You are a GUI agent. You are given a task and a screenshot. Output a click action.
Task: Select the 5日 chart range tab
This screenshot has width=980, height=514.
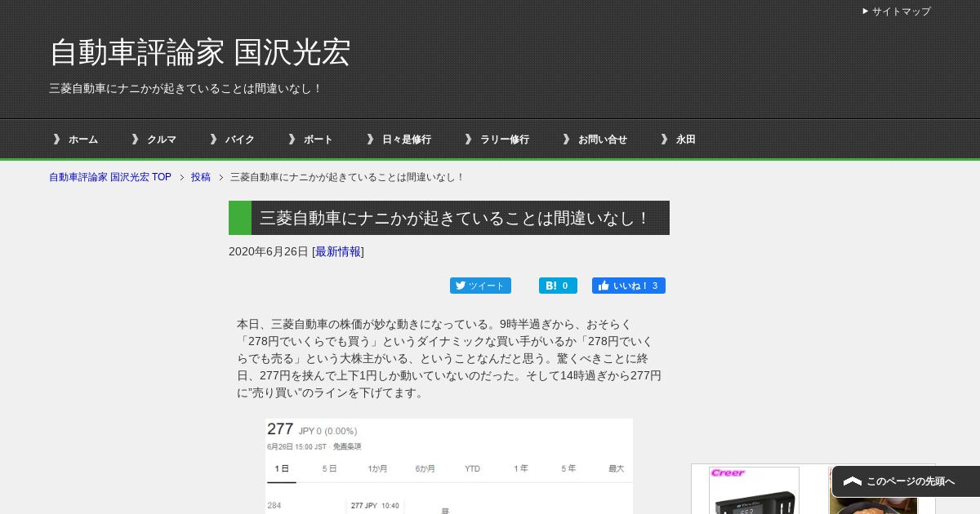[329, 468]
